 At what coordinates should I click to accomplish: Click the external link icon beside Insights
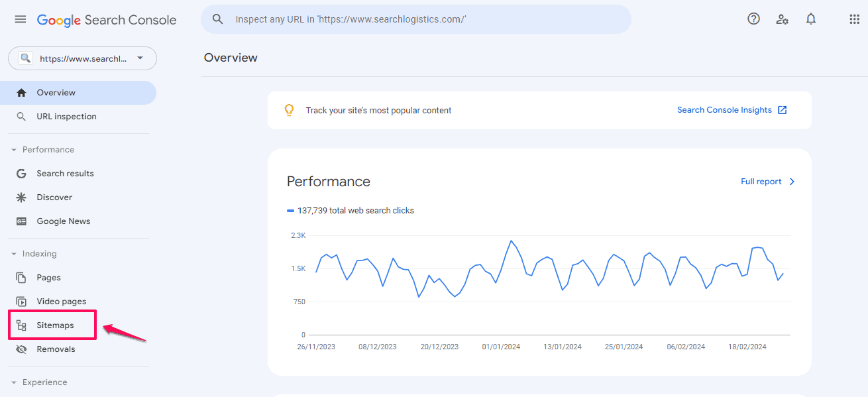coord(783,110)
